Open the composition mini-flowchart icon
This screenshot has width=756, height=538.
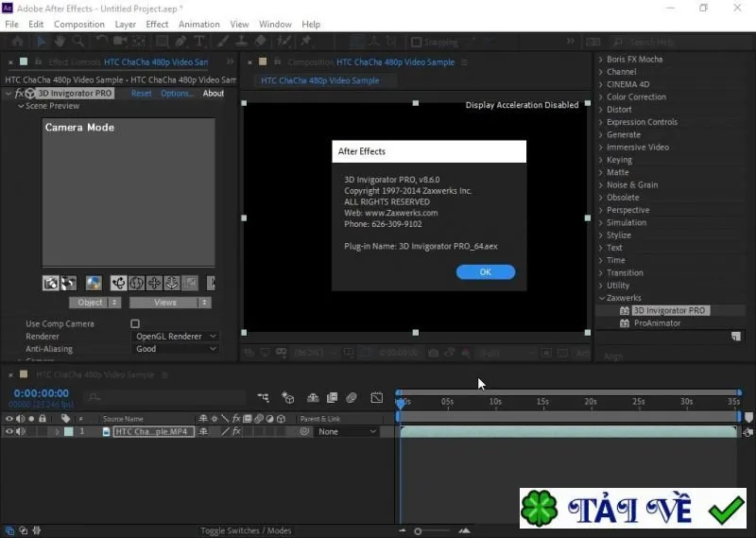(x=264, y=397)
